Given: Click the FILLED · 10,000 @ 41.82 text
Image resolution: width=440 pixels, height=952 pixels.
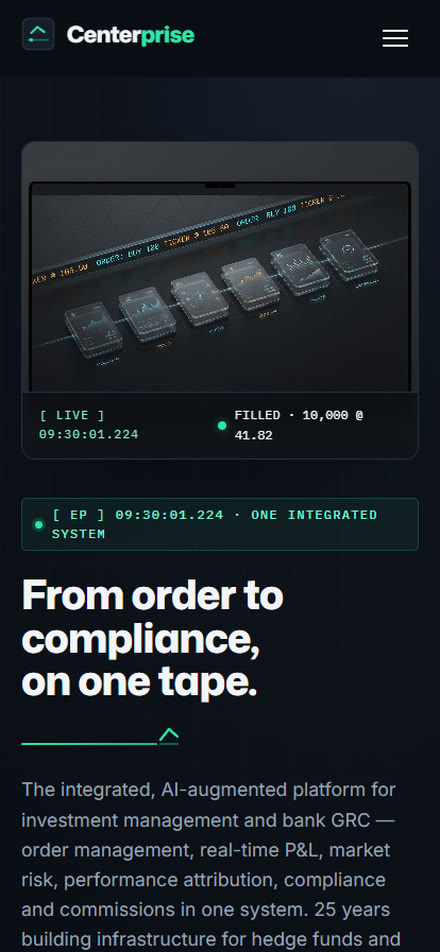Looking at the screenshot, I should (x=299, y=426).
